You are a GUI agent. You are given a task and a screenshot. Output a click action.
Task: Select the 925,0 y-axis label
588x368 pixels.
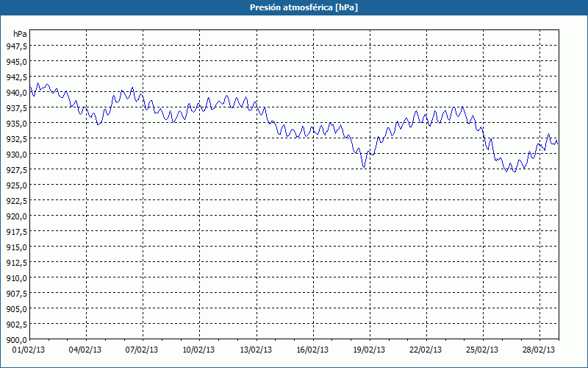16,185
